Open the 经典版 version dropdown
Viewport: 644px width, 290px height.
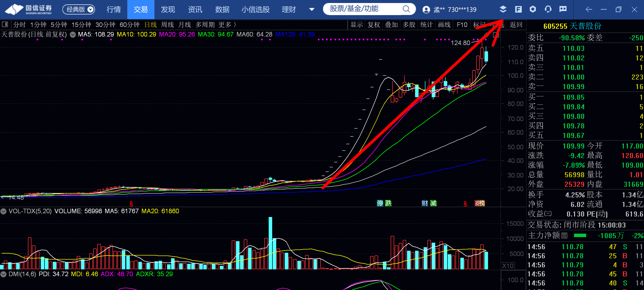pos(78,10)
